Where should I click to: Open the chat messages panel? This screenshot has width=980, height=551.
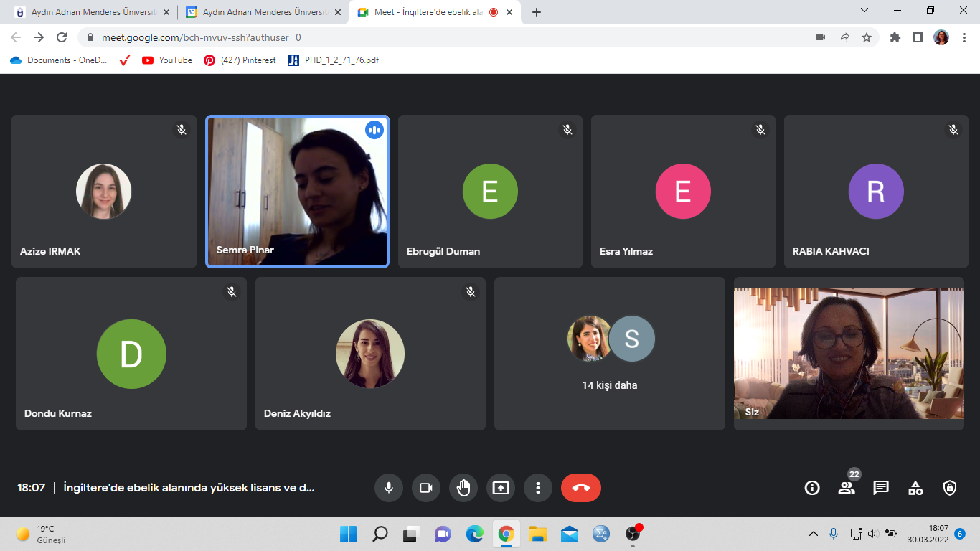881,488
